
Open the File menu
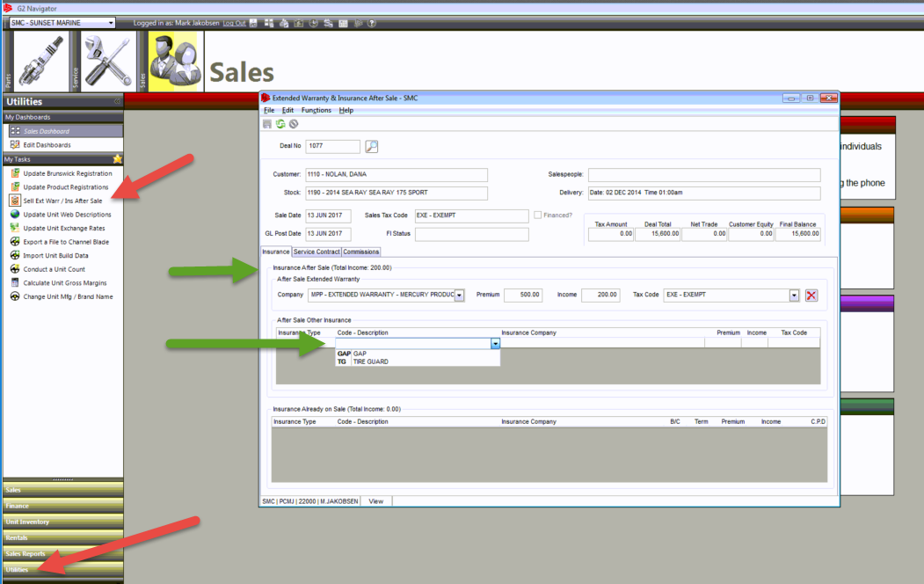269,110
